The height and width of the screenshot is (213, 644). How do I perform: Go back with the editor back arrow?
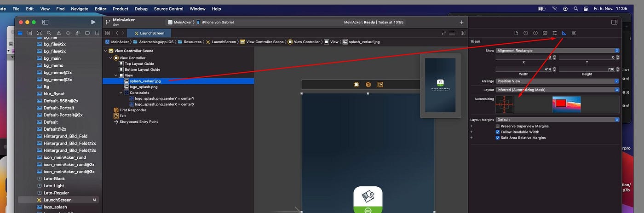pos(117,33)
